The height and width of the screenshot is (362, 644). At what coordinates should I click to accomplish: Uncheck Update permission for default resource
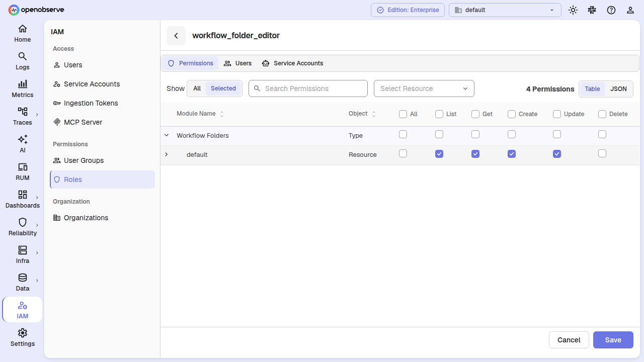coord(557,154)
